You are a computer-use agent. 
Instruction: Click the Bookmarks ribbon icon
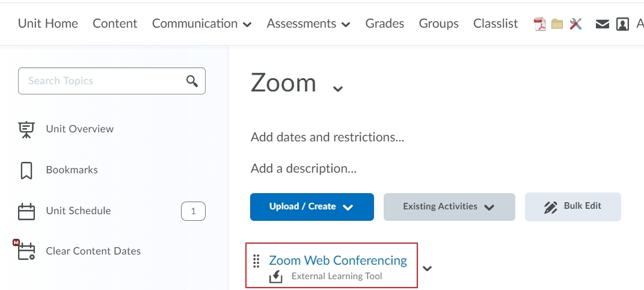coord(26,170)
